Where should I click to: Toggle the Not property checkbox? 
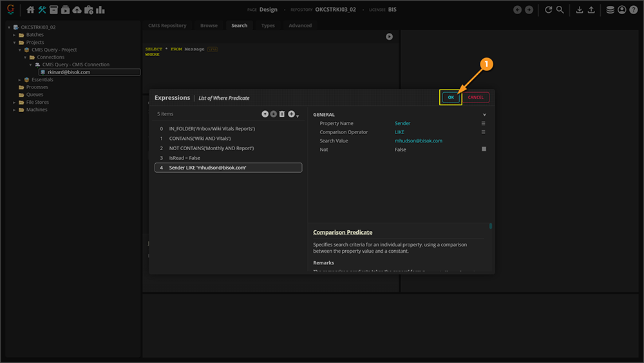[x=484, y=149]
